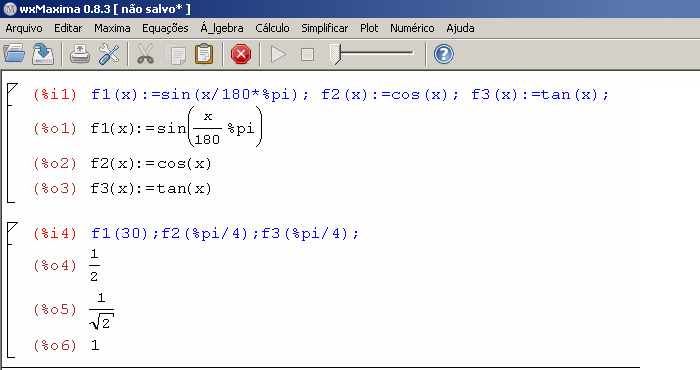Select the %o3 output f3(x):=tan(x)
Image resolution: width=700 pixels, height=370 pixels.
click(151, 189)
